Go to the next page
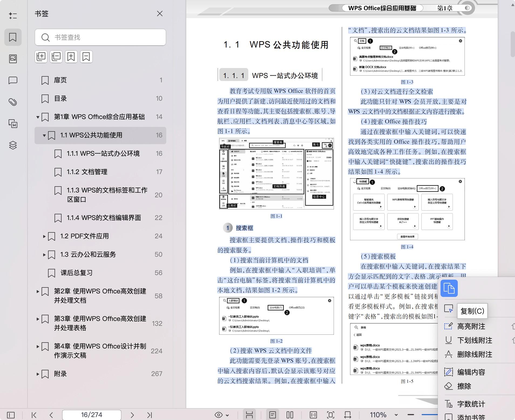Image resolution: width=515 pixels, height=420 pixels. (132, 415)
